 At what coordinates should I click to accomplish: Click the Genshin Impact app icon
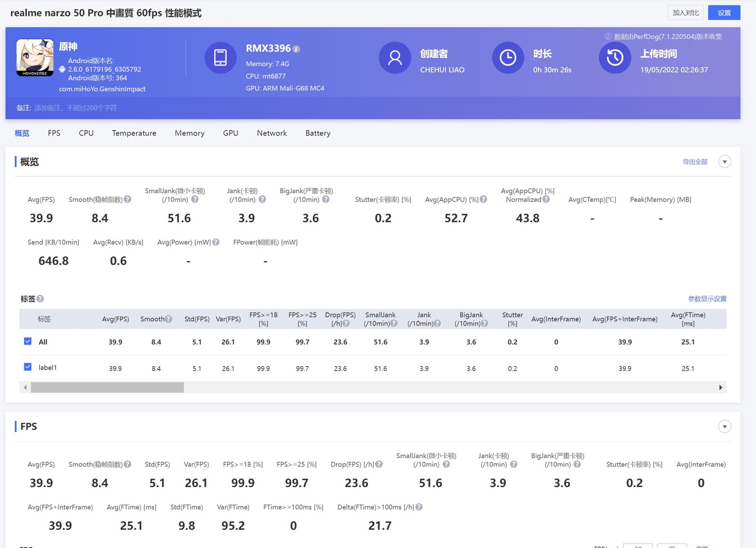[35, 58]
